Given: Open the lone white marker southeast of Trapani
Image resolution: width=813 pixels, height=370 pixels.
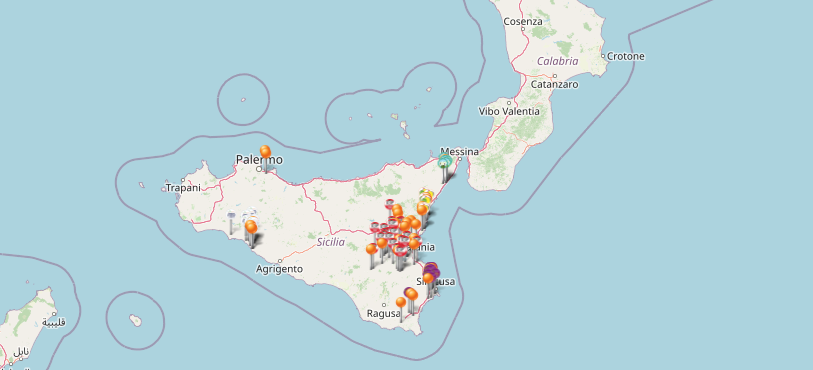Looking at the screenshot, I should [231, 215].
